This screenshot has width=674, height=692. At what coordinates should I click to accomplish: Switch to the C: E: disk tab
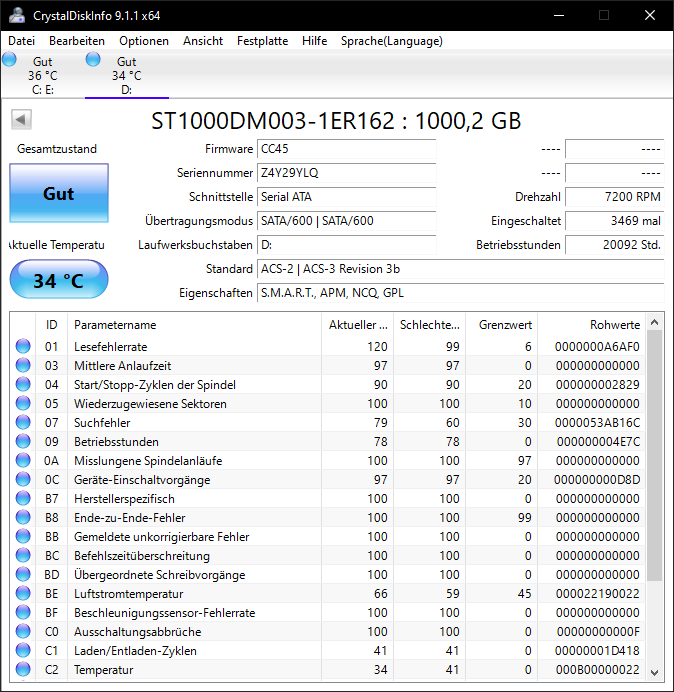click(x=42, y=75)
